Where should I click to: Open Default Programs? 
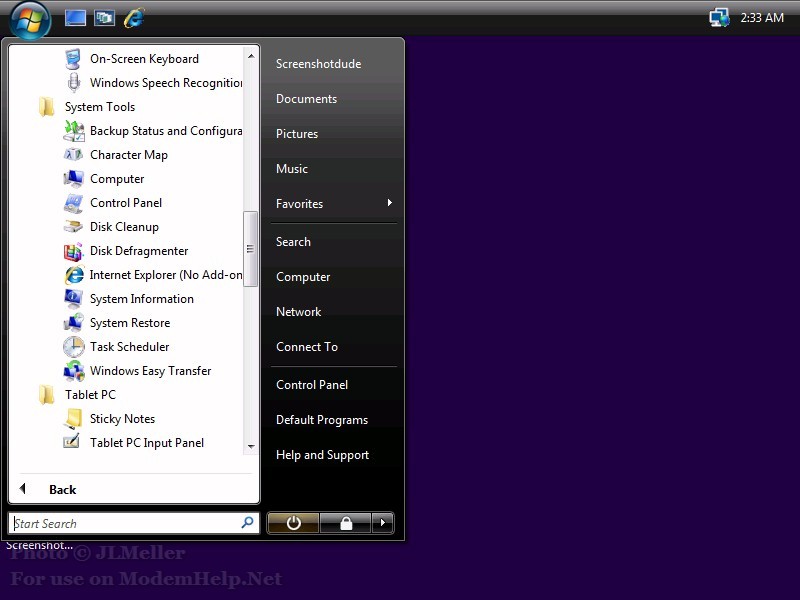pyautogui.click(x=322, y=420)
